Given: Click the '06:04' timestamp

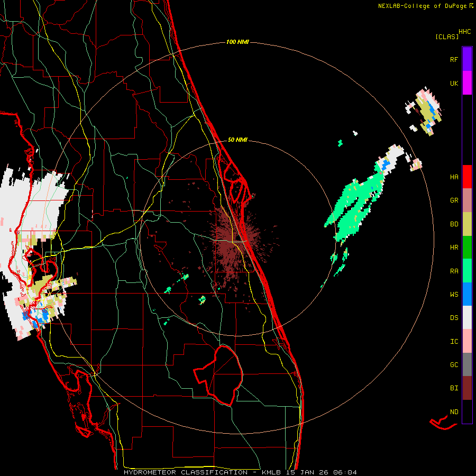Looking at the screenshot, I should pyautogui.click(x=345, y=472).
